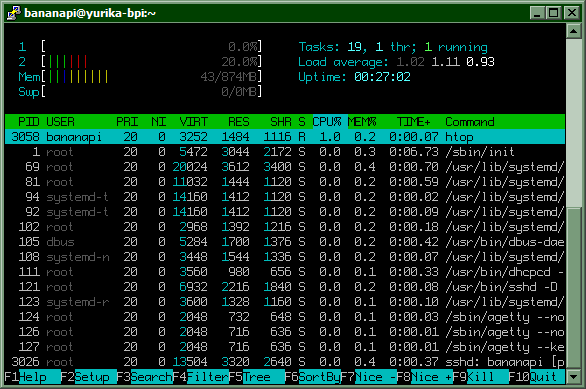
Task: Select the sshd: bananapi process row
Action: pyautogui.click(x=285, y=362)
